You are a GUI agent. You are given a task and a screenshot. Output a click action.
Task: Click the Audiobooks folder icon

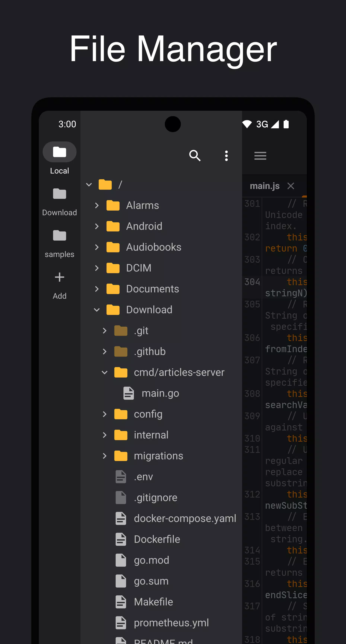click(113, 247)
